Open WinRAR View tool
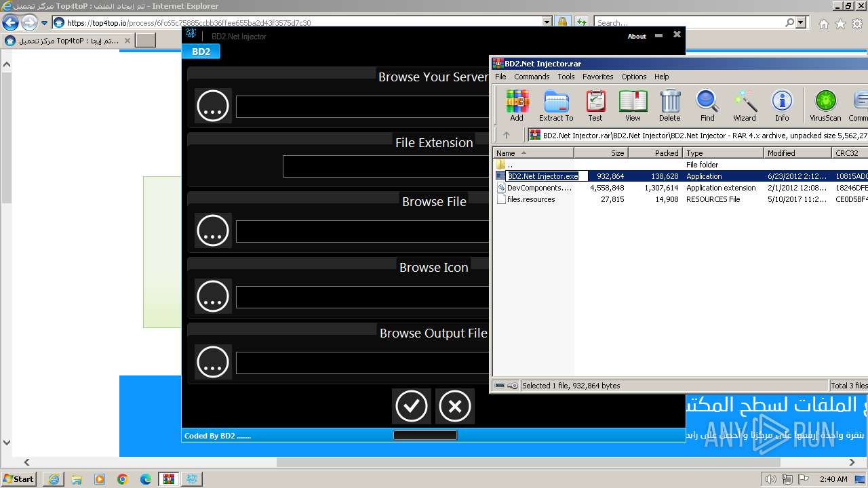 [x=633, y=106]
